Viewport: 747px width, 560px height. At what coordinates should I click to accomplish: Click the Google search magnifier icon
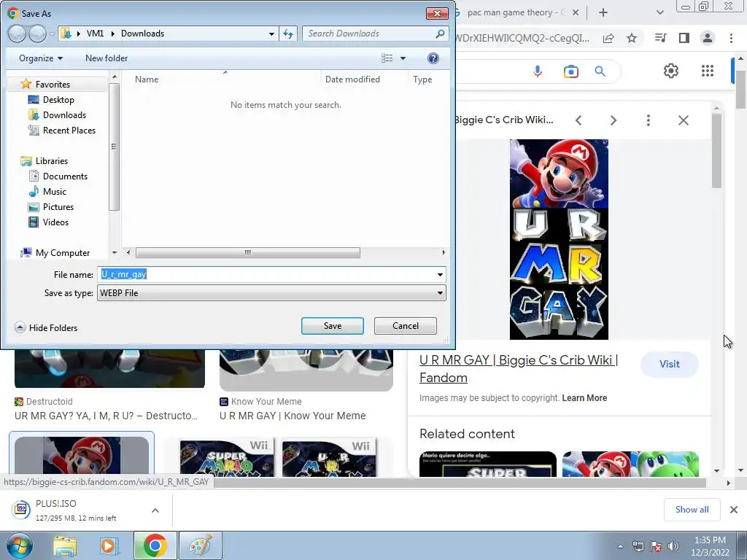[x=600, y=71]
